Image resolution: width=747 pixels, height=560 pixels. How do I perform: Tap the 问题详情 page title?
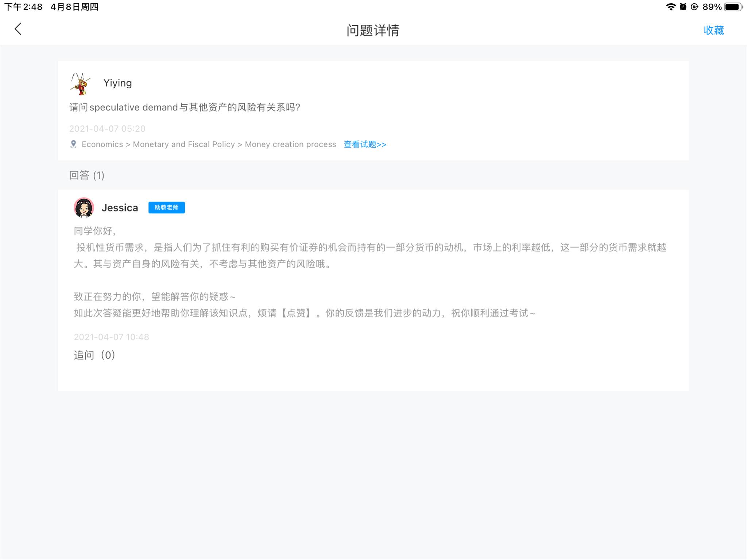click(x=373, y=30)
